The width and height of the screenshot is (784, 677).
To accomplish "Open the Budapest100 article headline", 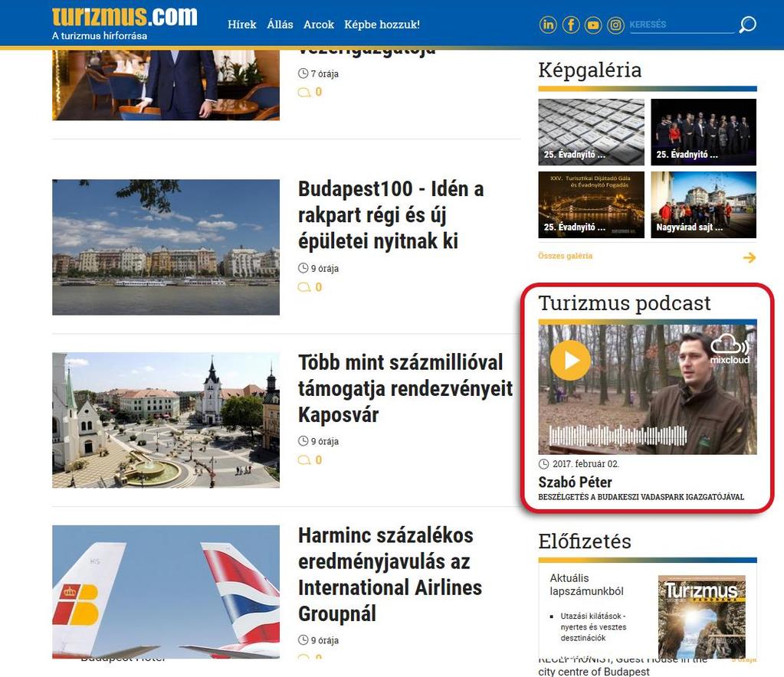I will (x=391, y=215).
